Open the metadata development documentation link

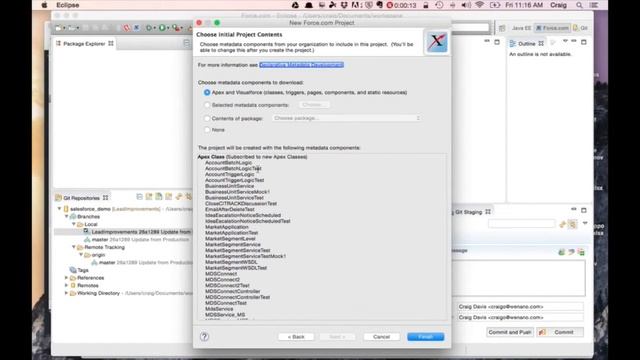(x=301, y=65)
